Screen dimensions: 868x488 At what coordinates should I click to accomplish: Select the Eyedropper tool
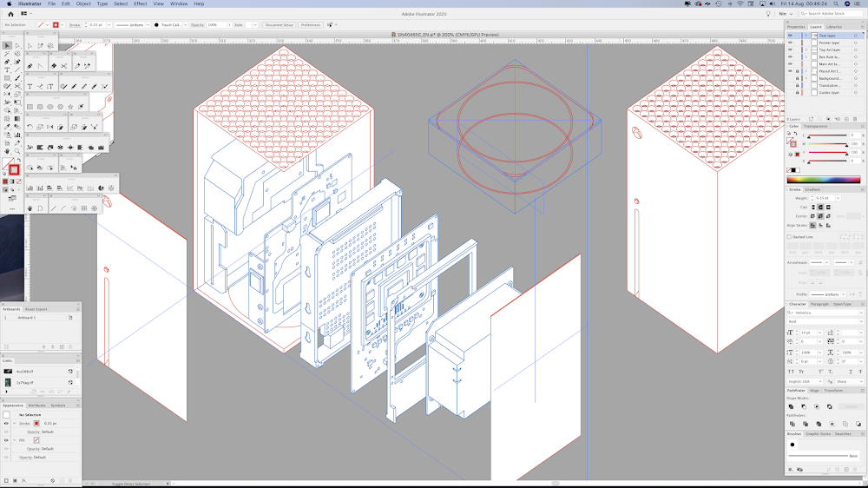7,127
